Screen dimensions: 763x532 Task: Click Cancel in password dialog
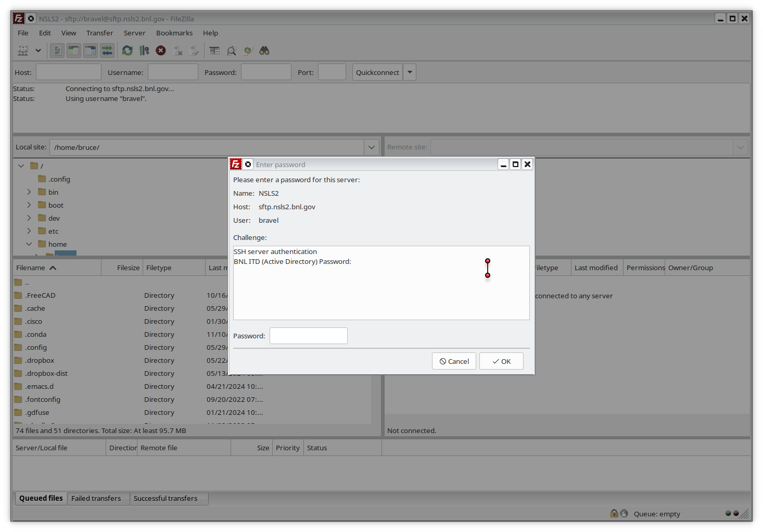tap(454, 361)
